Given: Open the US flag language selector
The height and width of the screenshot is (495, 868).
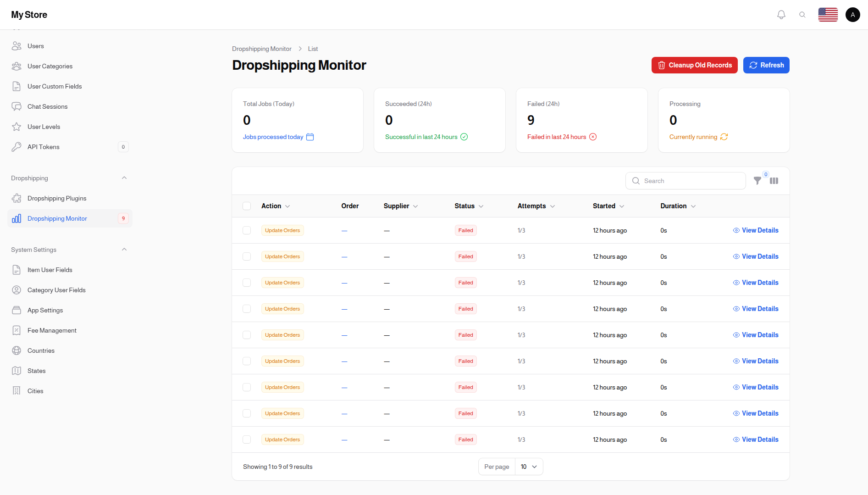Looking at the screenshot, I should point(828,15).
